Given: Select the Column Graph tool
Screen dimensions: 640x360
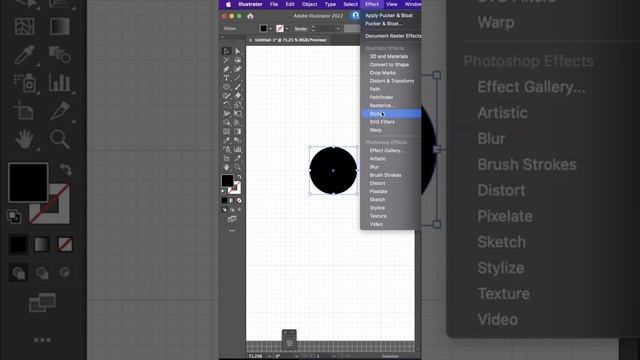Looking at the screenshot, I should point(238,150).
